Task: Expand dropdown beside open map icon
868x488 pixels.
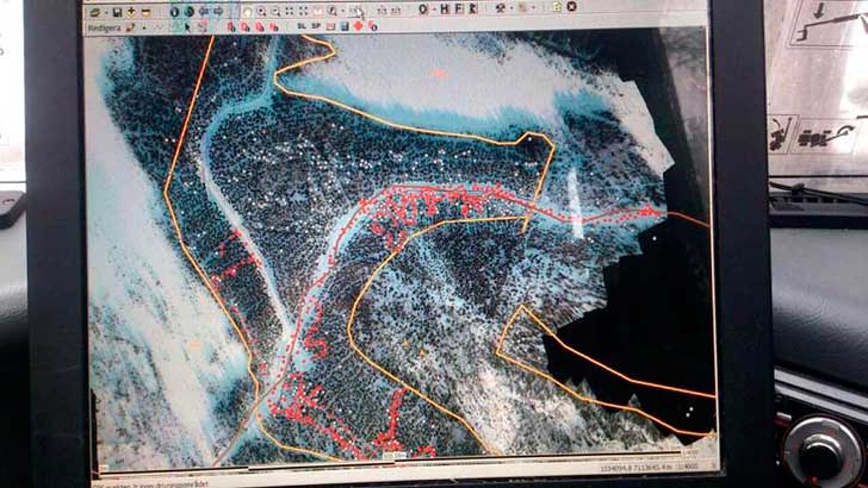Action: [106, 12]
